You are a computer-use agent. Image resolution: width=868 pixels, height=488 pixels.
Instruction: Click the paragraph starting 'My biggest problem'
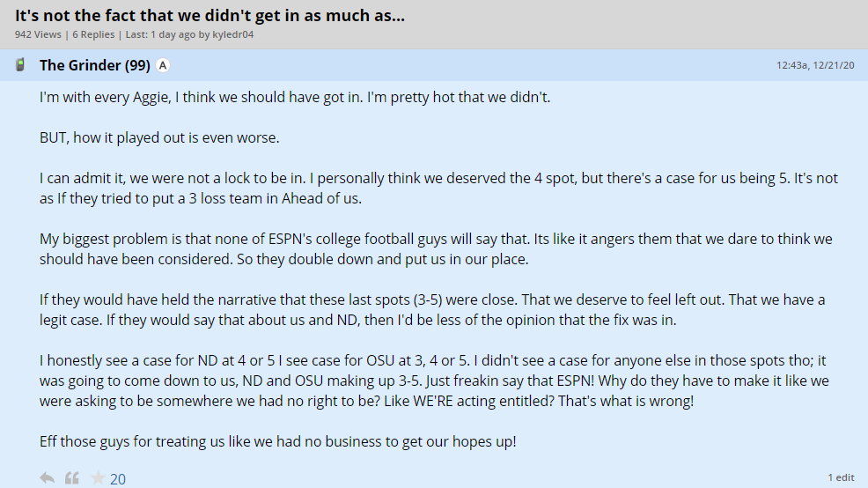[x=436, y=249]
